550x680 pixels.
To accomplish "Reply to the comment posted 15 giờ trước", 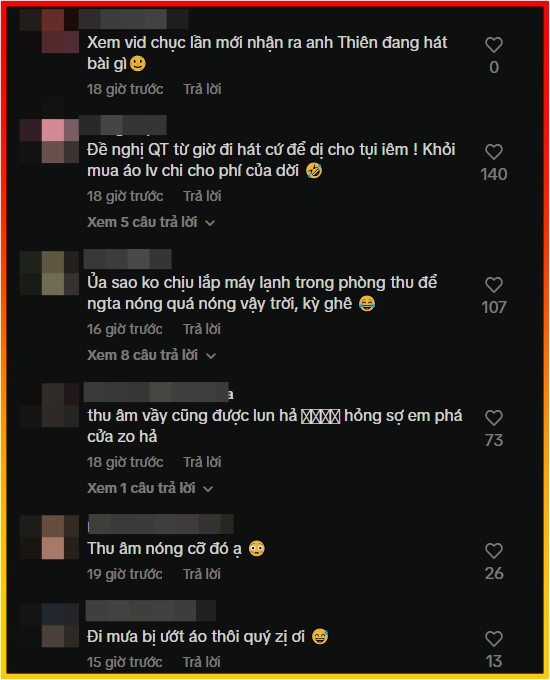I will 202,663.
